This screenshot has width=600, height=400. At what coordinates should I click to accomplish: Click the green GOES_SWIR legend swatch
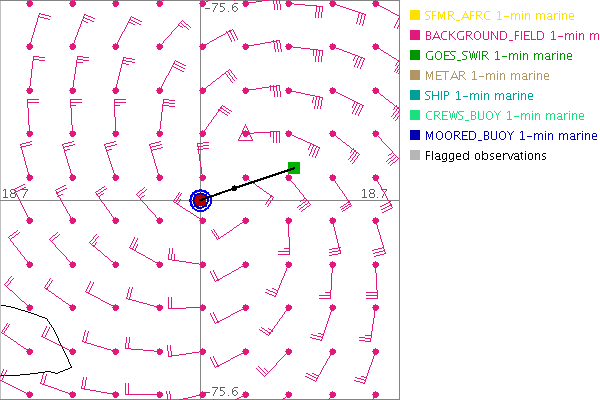(415, 56)
